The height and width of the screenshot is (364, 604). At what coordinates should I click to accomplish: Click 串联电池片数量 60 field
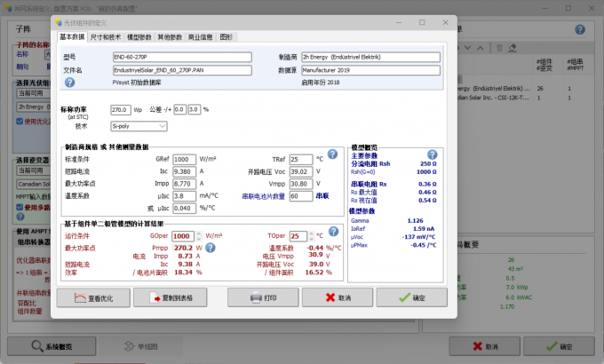pos(301,196)
